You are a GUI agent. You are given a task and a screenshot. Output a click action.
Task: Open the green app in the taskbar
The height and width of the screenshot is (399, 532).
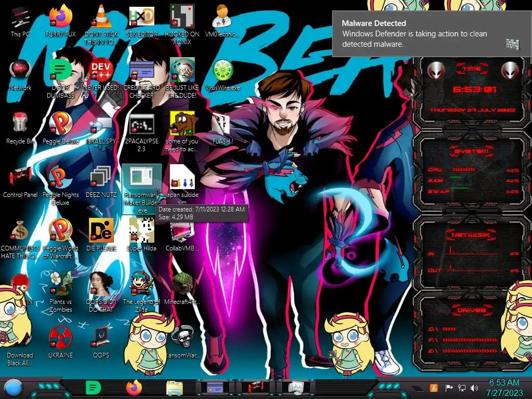click(94, 388)
